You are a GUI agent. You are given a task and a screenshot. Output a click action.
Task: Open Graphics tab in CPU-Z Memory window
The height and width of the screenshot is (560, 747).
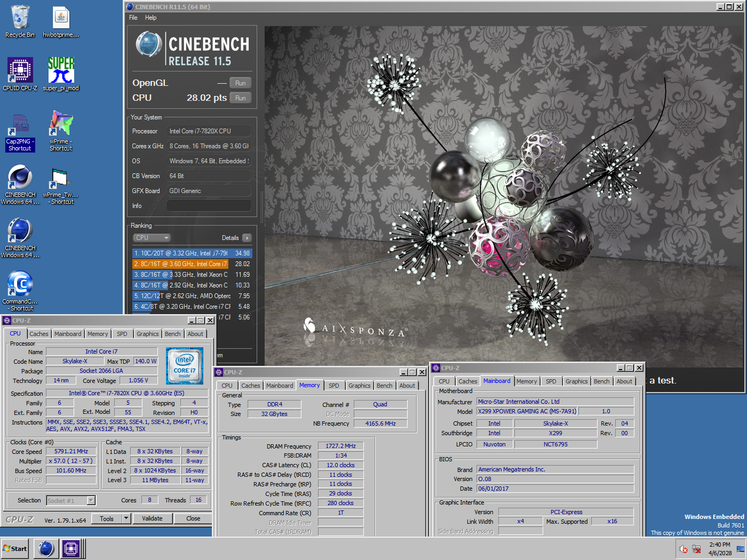[x=360, y=386]
